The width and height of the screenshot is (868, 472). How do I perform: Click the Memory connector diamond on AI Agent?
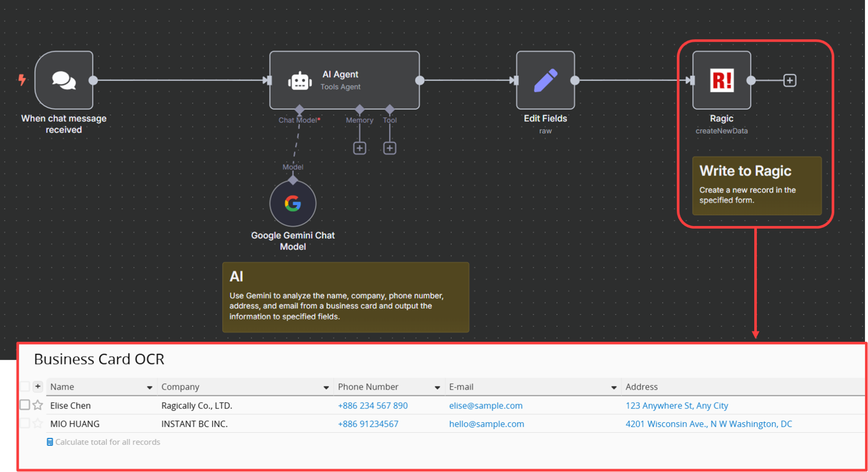[360, 108]
